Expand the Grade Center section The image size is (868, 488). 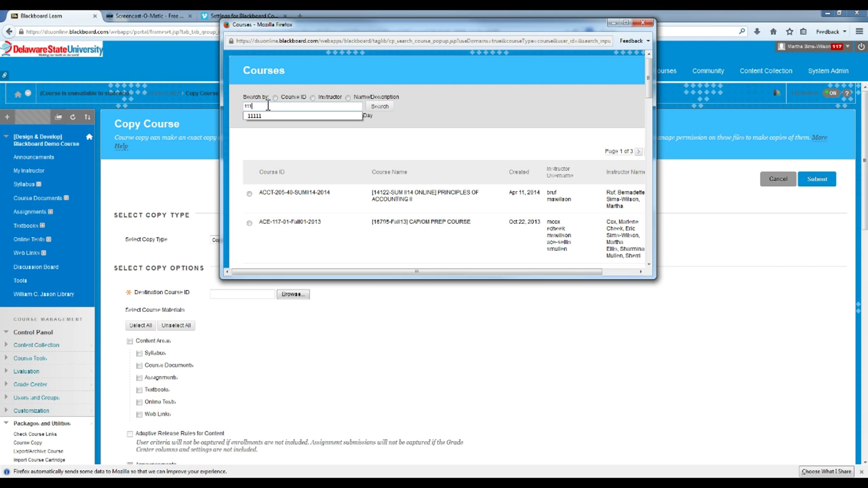click(x=6, y=384)
